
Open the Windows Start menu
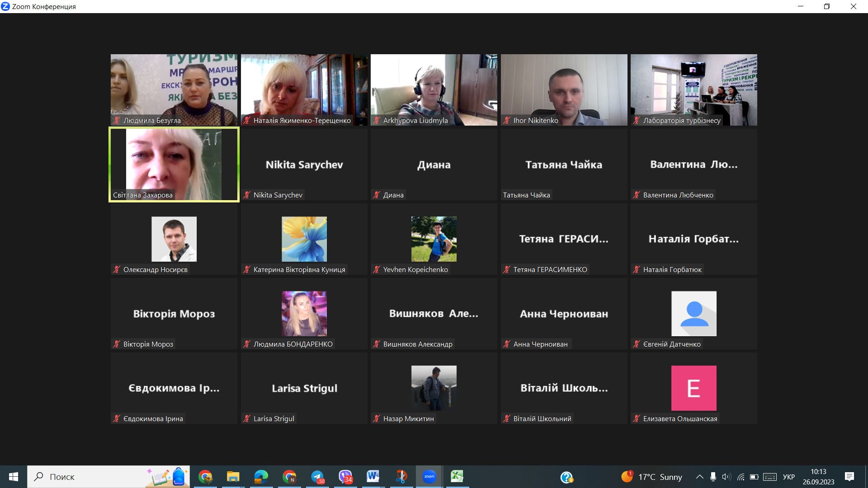click(14, 477)
